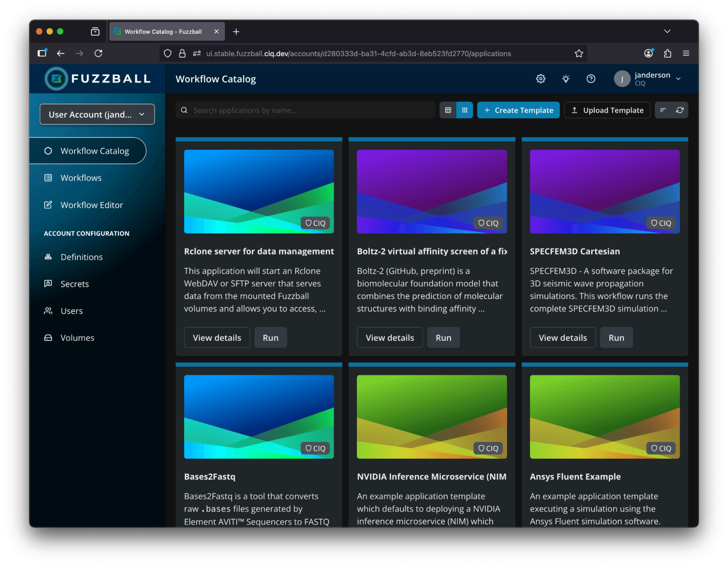Click the Workflow Catalog hexagon icon

click(x=48, y=151)
